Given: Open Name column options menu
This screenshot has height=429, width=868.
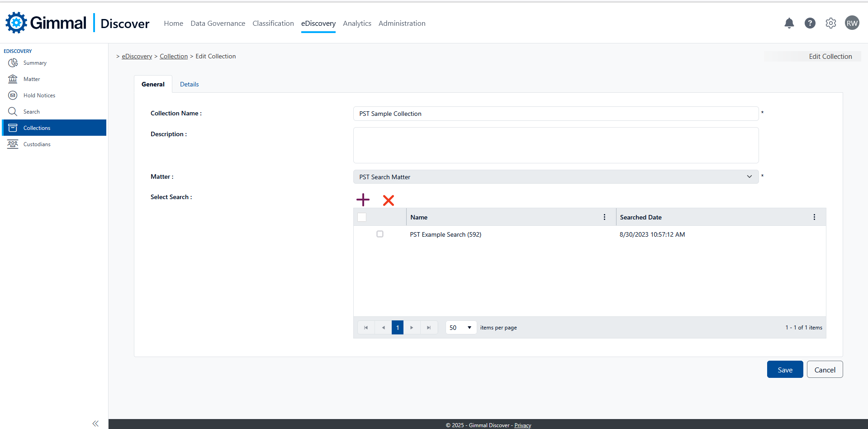Looking at the screenshot, I should (604, 217).
